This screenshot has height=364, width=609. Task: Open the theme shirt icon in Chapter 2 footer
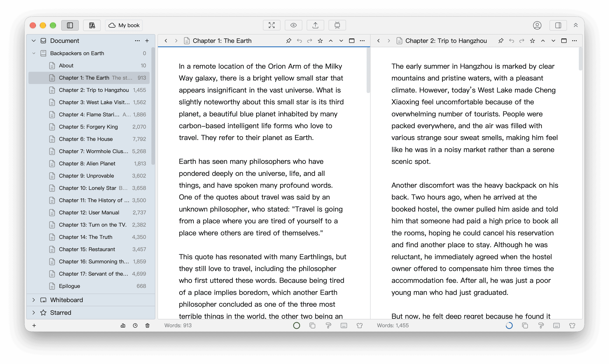click(572, 325)
